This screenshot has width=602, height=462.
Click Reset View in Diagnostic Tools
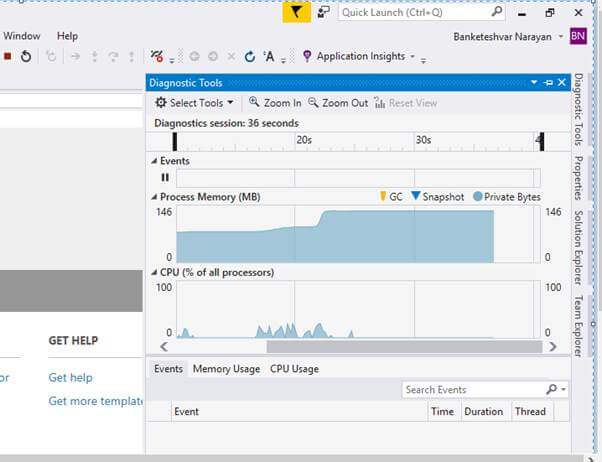point(405,103)
